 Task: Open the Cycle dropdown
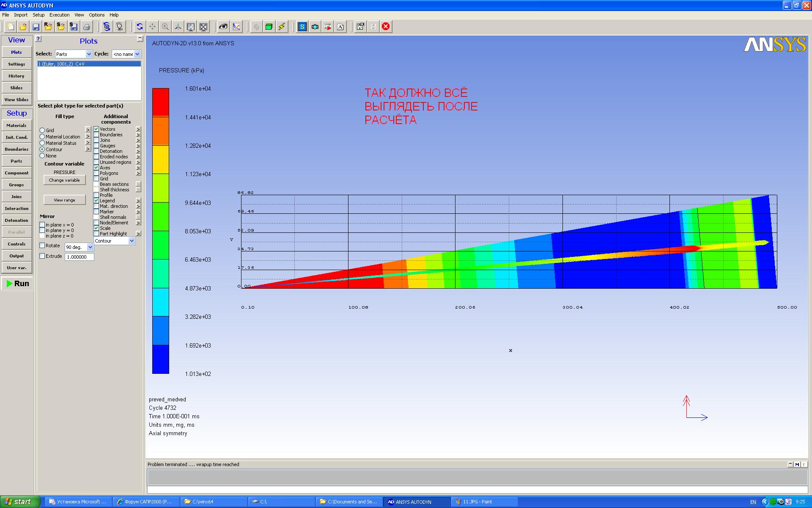tap(126, 54)
